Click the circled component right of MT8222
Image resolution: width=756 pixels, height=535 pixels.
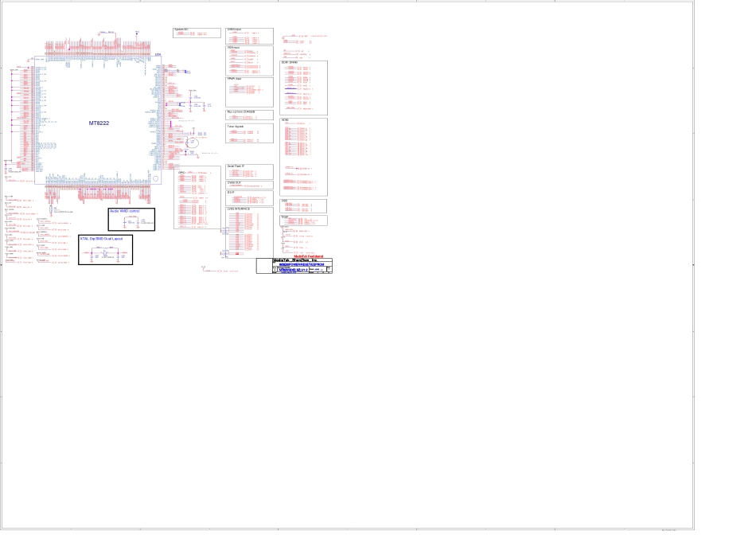tap(192, 141)
